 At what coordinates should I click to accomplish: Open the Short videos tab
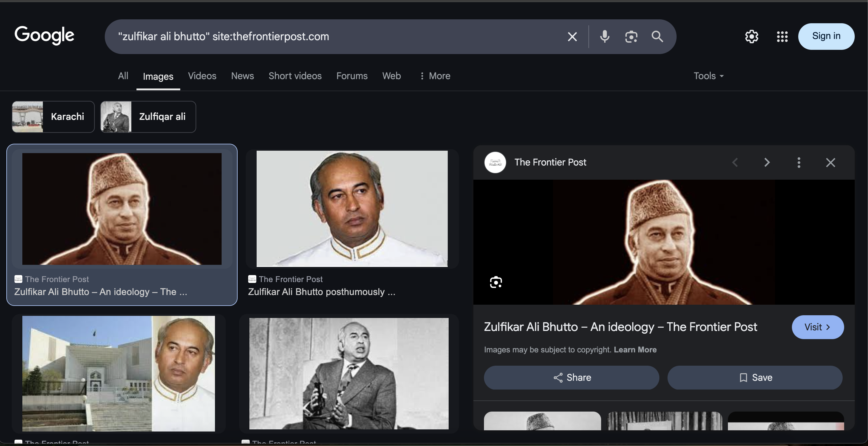295,76
